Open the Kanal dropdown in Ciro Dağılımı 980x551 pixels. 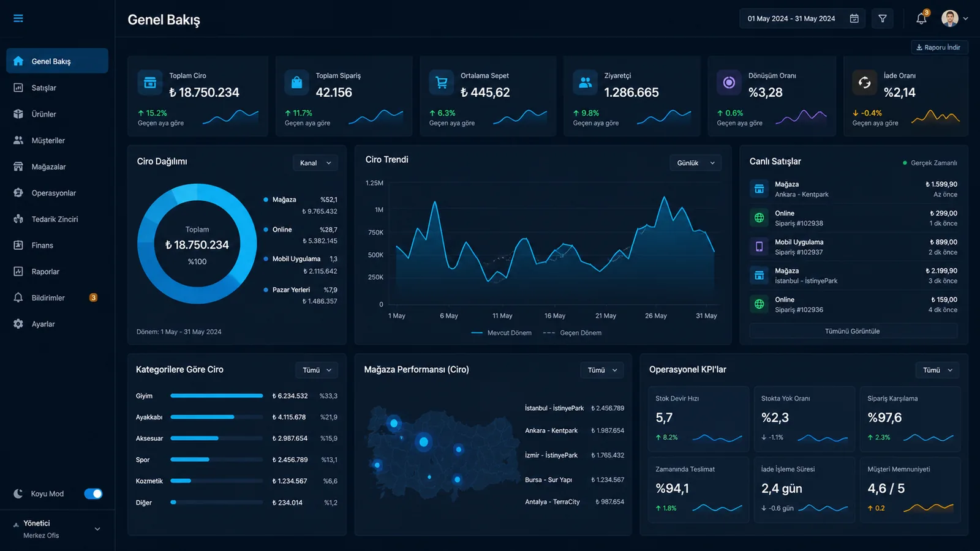(315, 163)
